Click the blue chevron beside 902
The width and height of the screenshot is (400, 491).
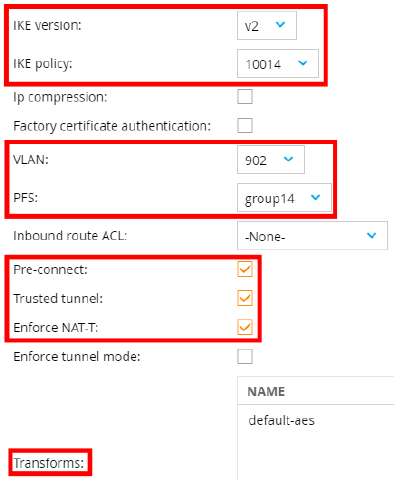pyautogui.click(x=288, y=159)
